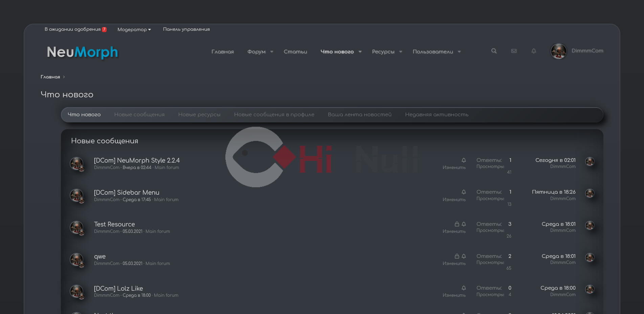The height and width of the screenshot is (314, 644).
Task: Open thread [DCom] NeuMorph Style 2.2.4
Action: (137, 160)
